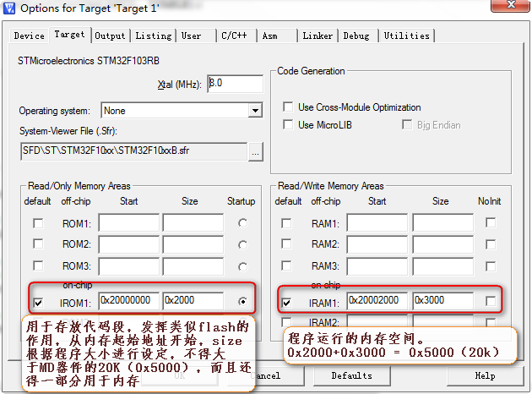Click the RAM2 Size field
Viewport: 532px width, 394px height.
[x=443, y=244]
